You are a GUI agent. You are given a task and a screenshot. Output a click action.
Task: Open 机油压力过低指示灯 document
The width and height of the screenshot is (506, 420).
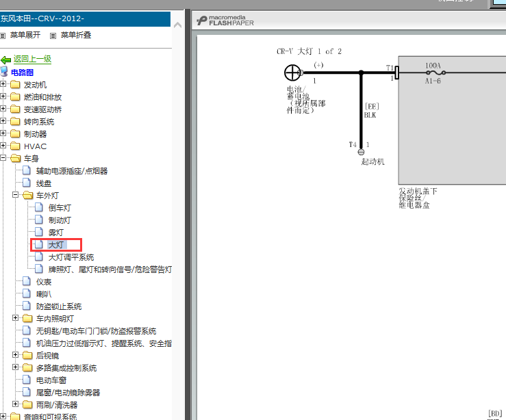(104, 343)
